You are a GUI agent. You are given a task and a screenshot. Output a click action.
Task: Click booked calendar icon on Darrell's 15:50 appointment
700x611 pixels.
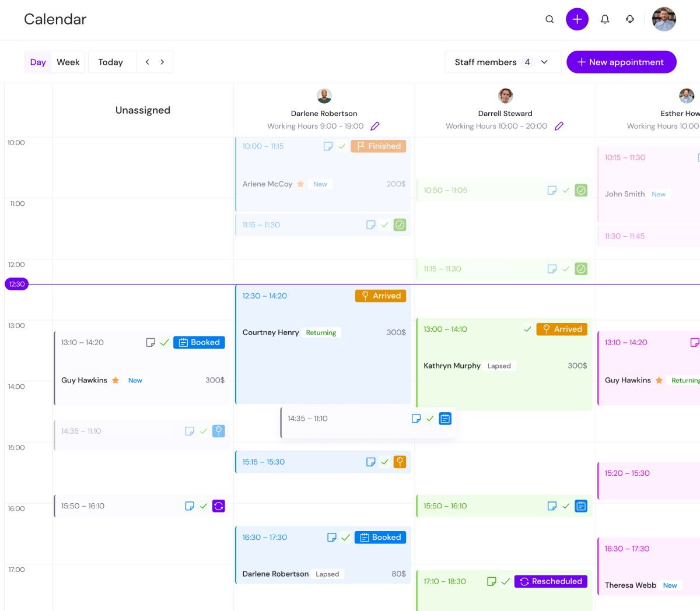(581, 506)
